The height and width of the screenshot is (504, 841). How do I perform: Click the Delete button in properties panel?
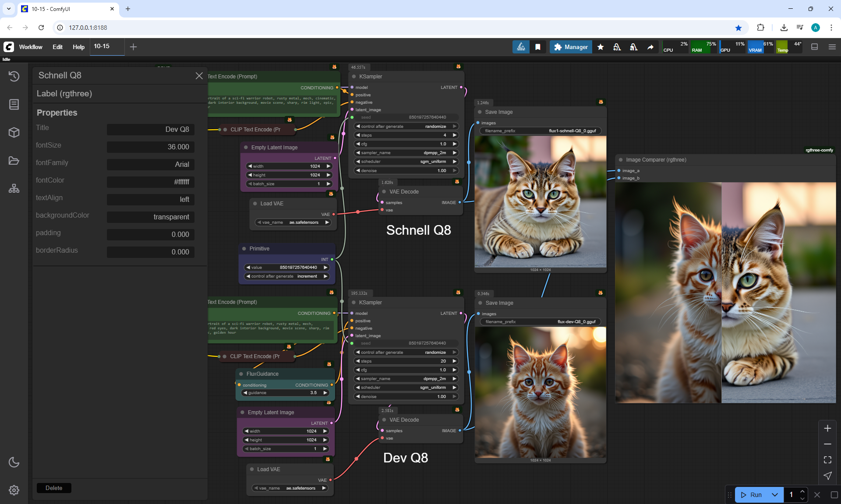(54, 488)
